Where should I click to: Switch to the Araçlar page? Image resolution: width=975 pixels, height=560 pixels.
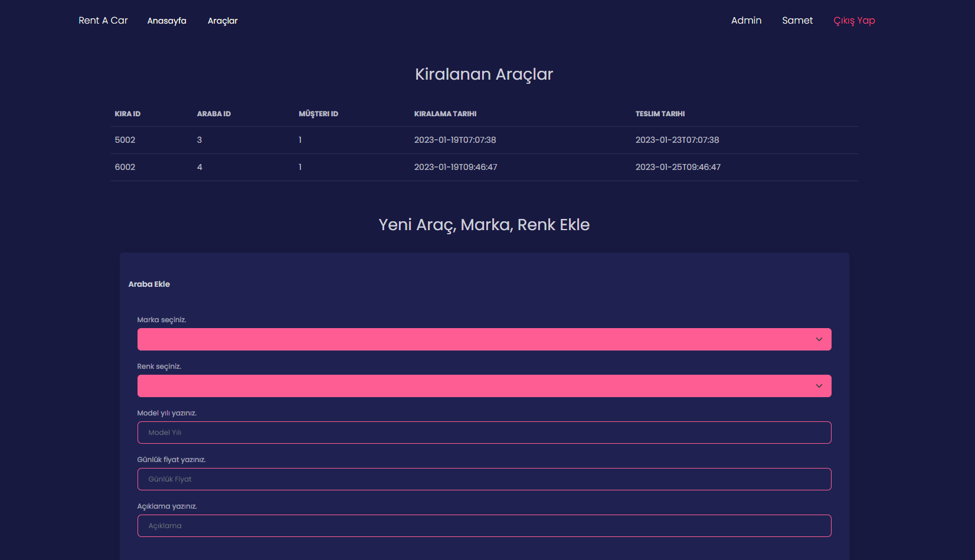coord(223,20)
